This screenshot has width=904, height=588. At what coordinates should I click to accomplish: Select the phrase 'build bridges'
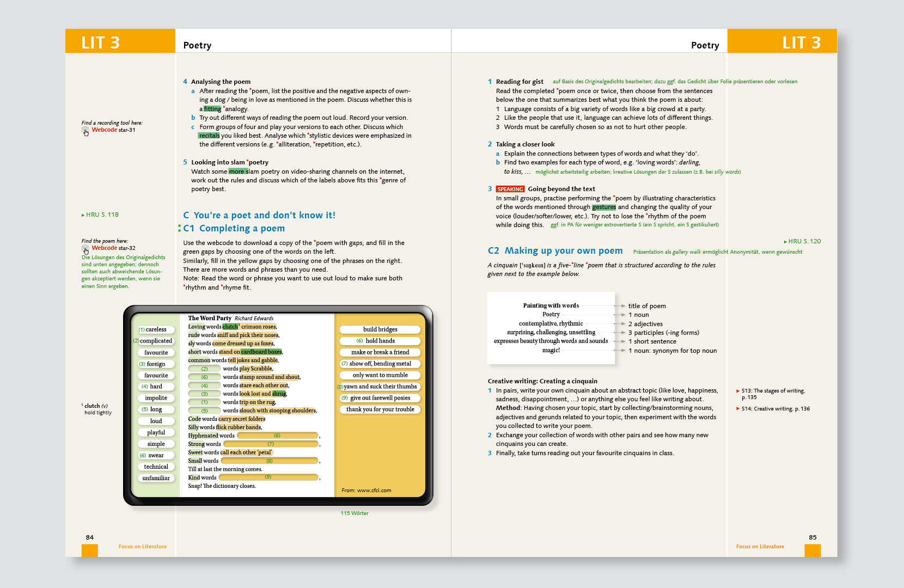(380, 329)
